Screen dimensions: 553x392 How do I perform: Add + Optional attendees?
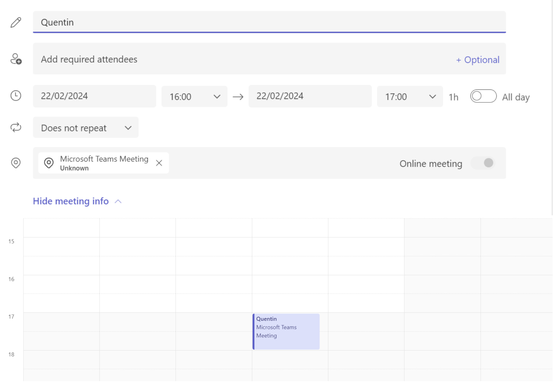point(478,60)
